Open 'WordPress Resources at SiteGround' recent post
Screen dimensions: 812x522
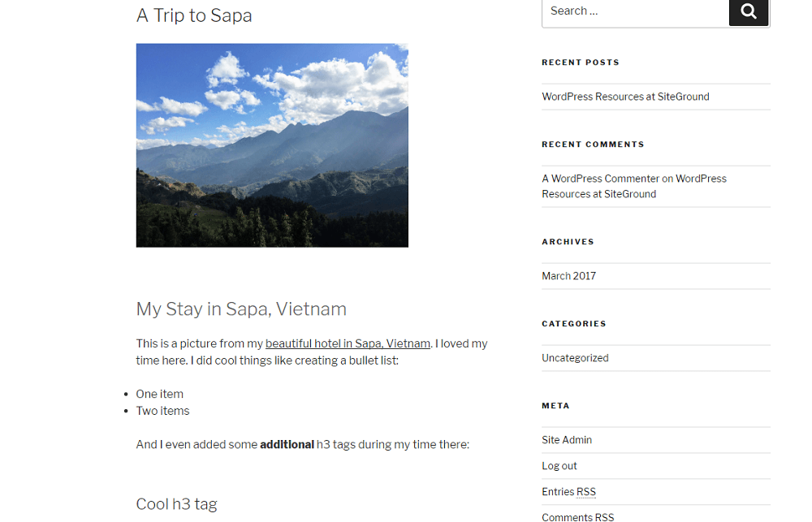625,97
